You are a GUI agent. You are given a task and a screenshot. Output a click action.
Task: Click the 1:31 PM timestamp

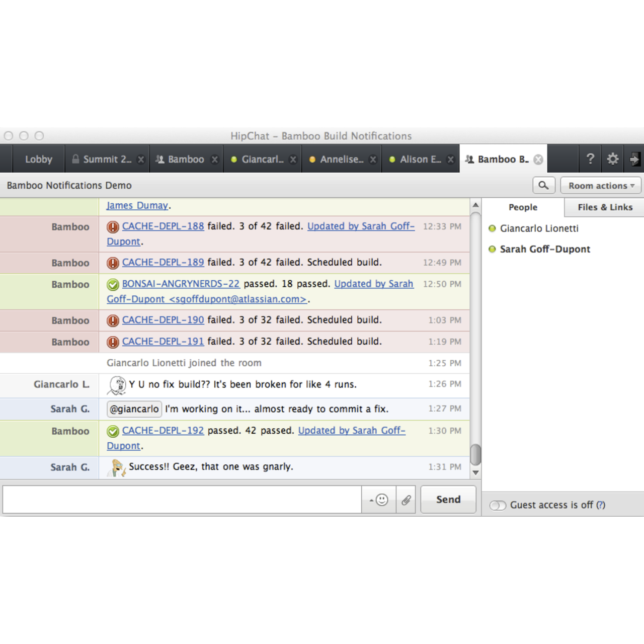point(445,467)
